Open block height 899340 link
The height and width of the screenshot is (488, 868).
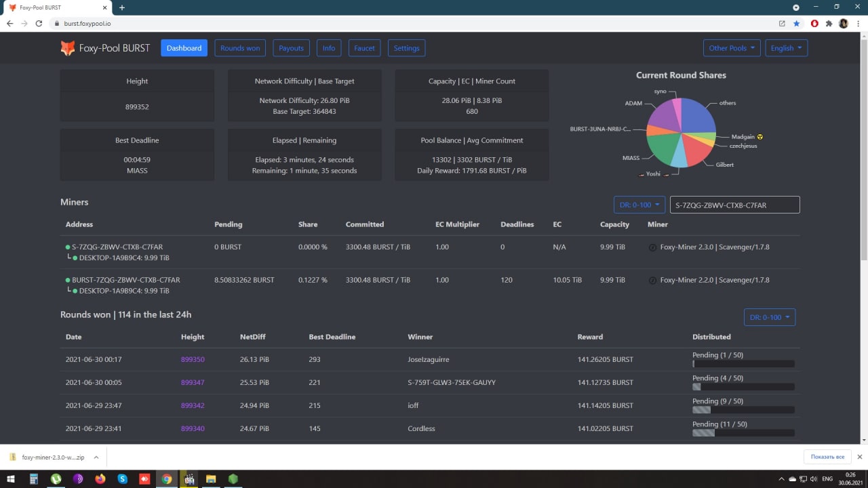coord(193,428)
